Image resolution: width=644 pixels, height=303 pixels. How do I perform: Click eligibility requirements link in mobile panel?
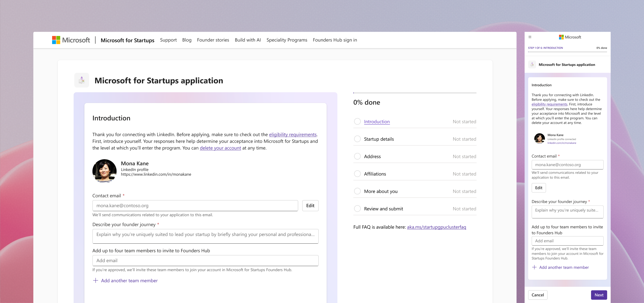click(549, 104)
